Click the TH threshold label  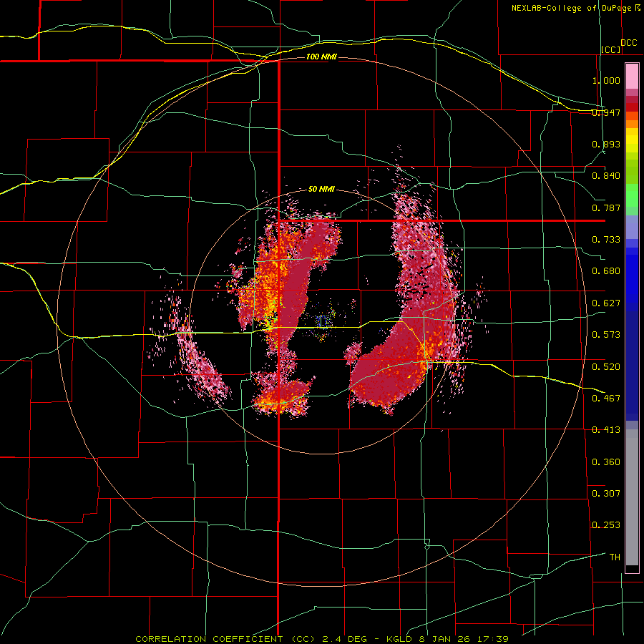pos(615,557)
